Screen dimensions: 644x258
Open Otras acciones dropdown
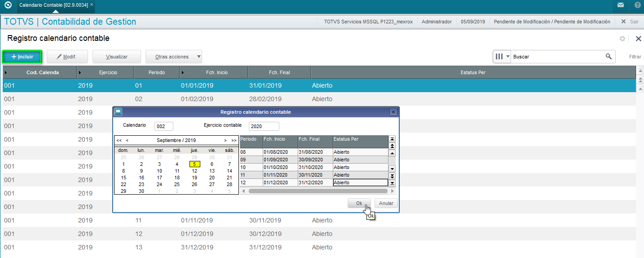tap(174, 57)
